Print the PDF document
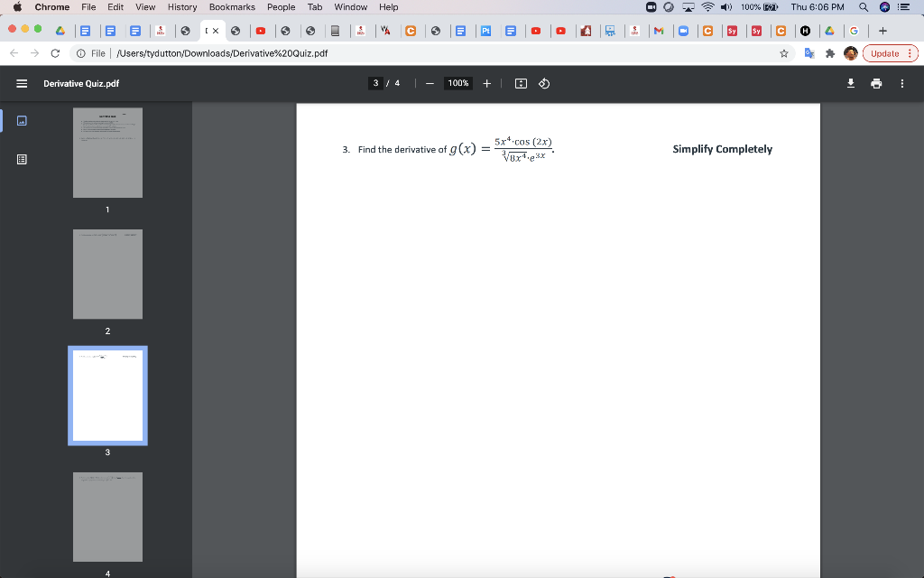The width and height of the screenshot is (924, 578). click(875, 83)
